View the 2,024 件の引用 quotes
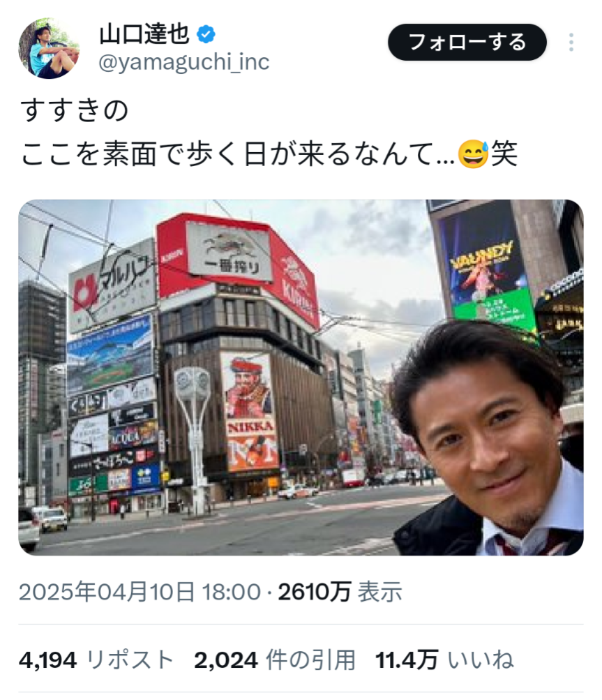Viewport: 602px width, 700px height. pyautogui.click(x=275, y=660)
